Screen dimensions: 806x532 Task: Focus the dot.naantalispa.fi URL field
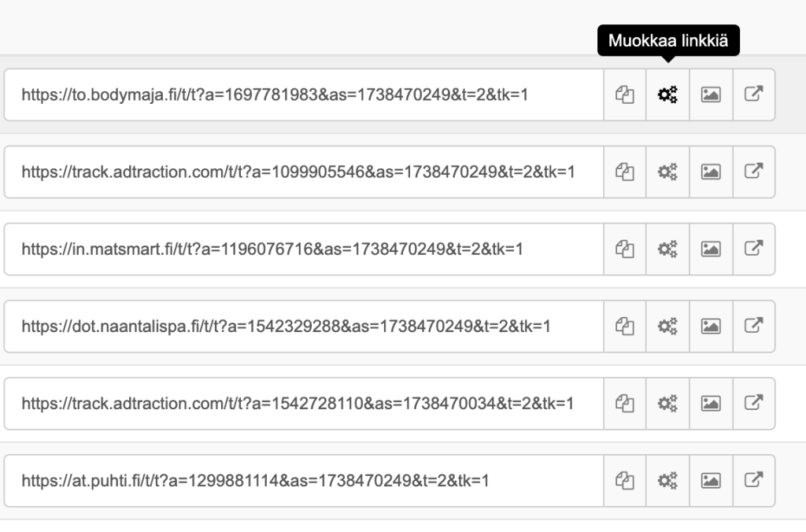tap(303, 326)
